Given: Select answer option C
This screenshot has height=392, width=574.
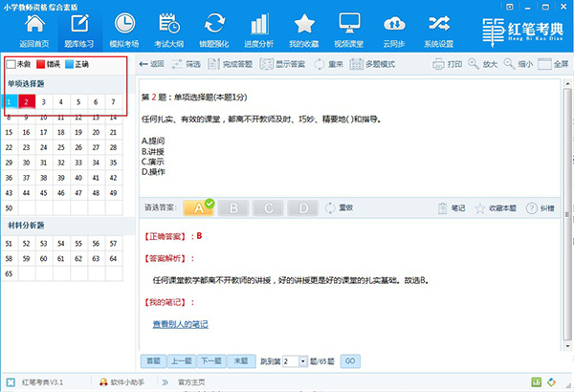Looking at the screenshot, I should pyautogui.click(x=268, y=208).
